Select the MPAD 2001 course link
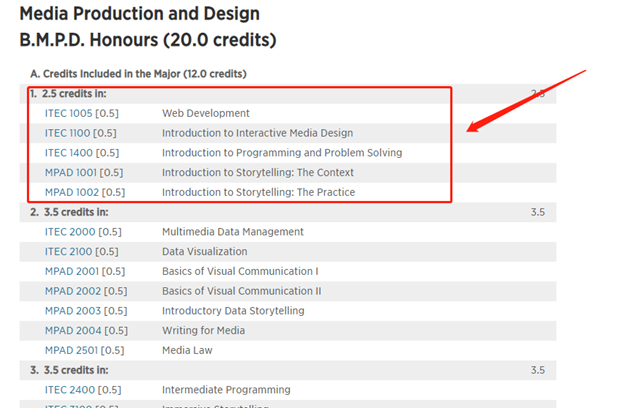 click(69, 271)
